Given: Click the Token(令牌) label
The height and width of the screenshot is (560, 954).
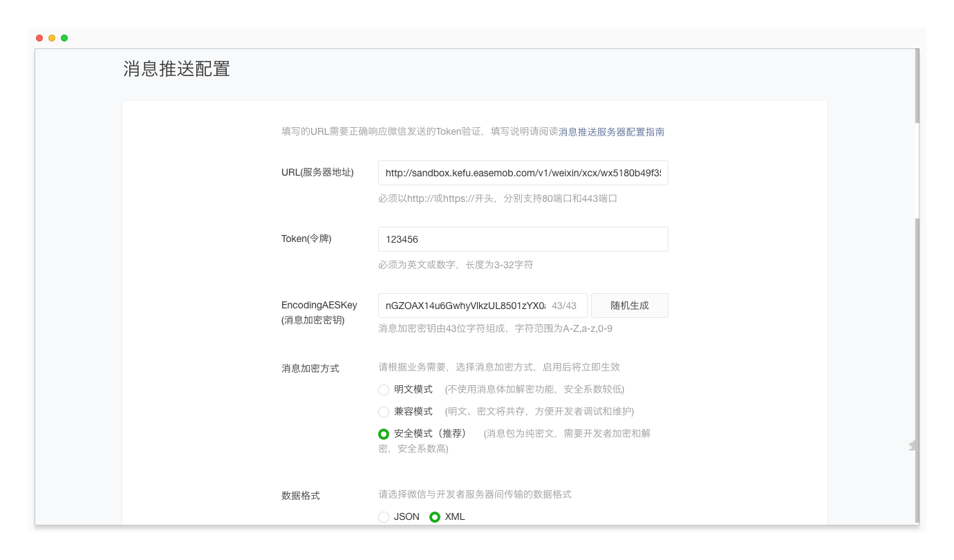Looking at the screenshot, I should (306, 239).
